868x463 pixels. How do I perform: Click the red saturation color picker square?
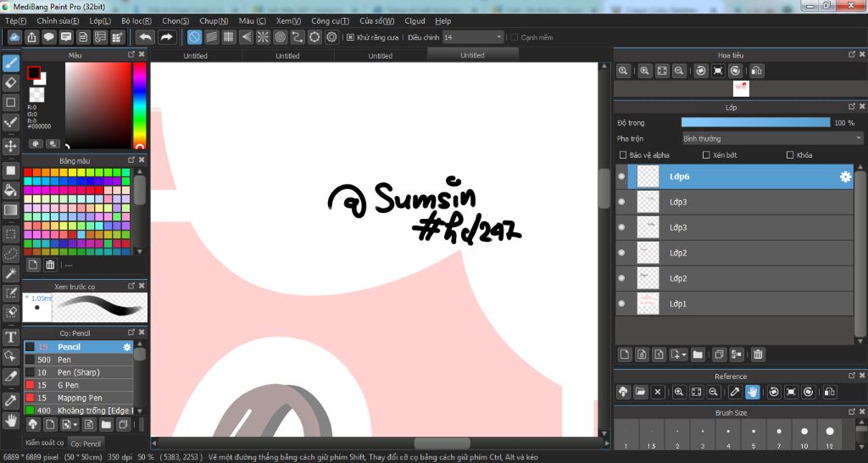point(98,105)
